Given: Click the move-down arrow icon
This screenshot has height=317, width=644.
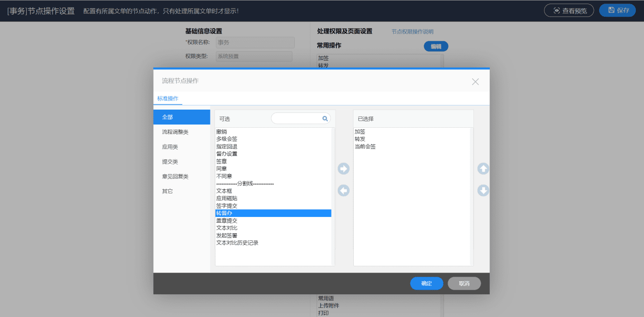Looking at the screenshot, I should pyautogui.click(x=483, y=191).
